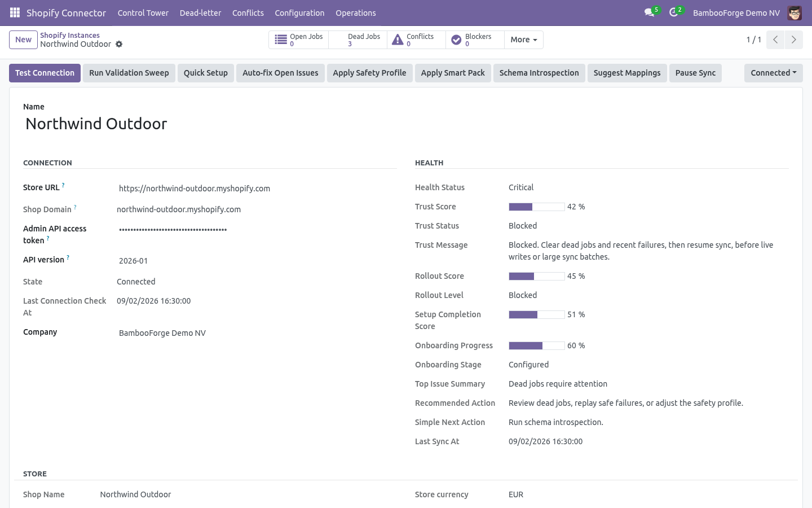Expand the More stat buttons dropdown
Screen dimensions: 812x508
pos(524,40)
